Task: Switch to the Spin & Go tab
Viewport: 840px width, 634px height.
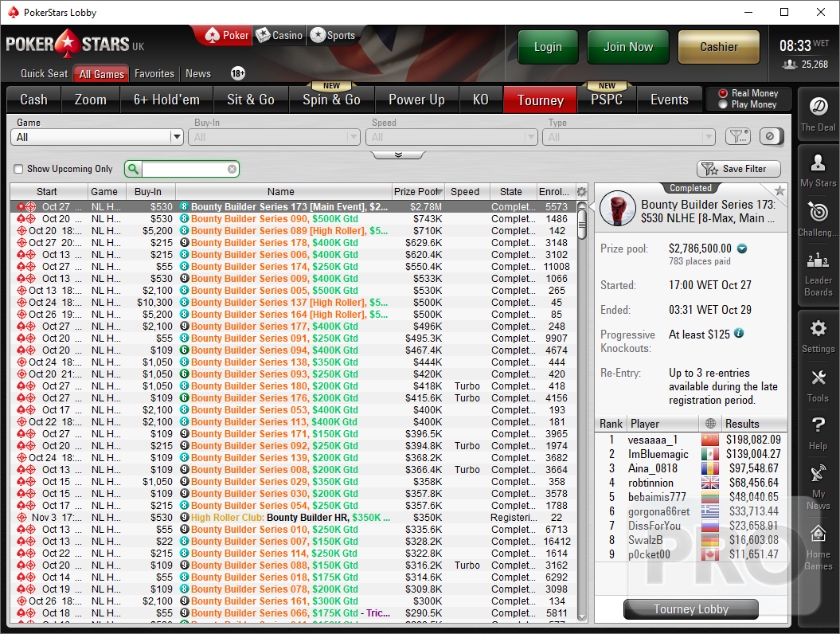Action: 331,100
